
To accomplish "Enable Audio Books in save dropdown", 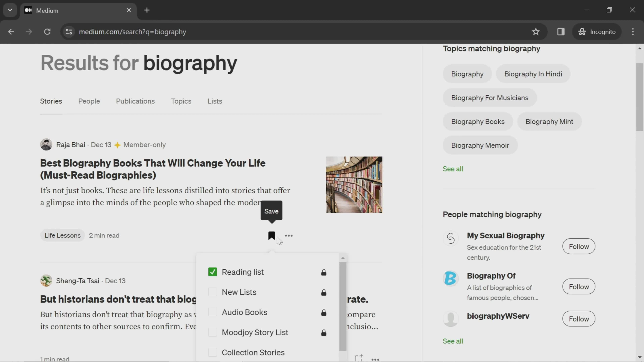I will pos(213,312).
